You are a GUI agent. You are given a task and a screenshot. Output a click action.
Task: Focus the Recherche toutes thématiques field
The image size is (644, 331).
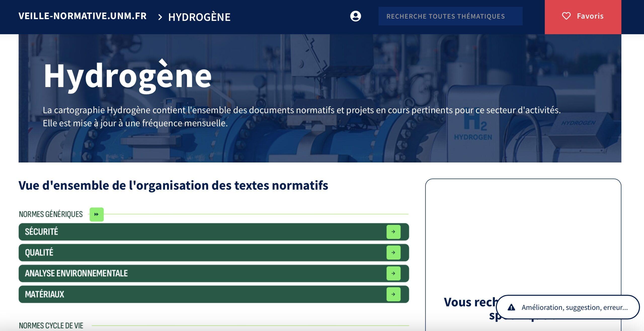point(450,16)
